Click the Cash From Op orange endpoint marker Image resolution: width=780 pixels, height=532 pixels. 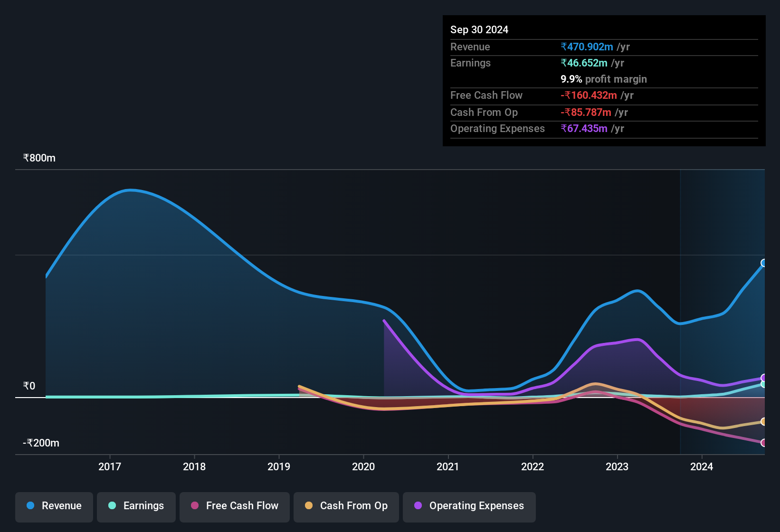[764, 421]
